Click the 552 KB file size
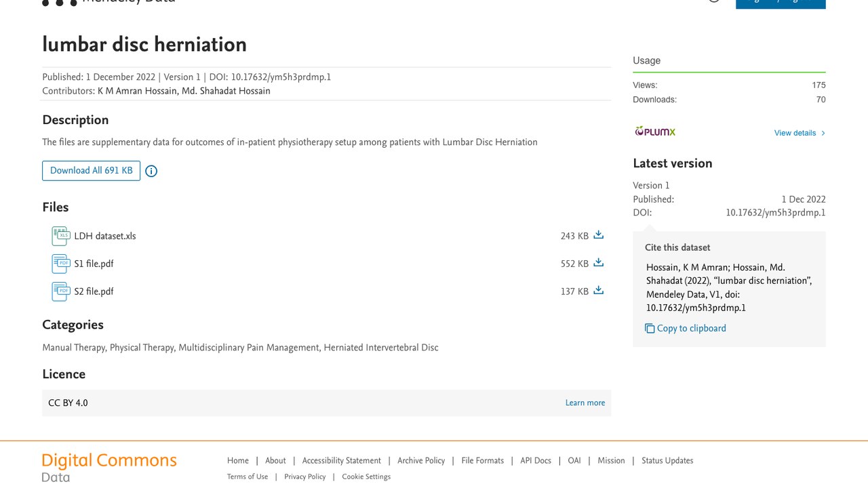Image resolution: width=868 pixels, height=488 pixels. coord(574,264)
